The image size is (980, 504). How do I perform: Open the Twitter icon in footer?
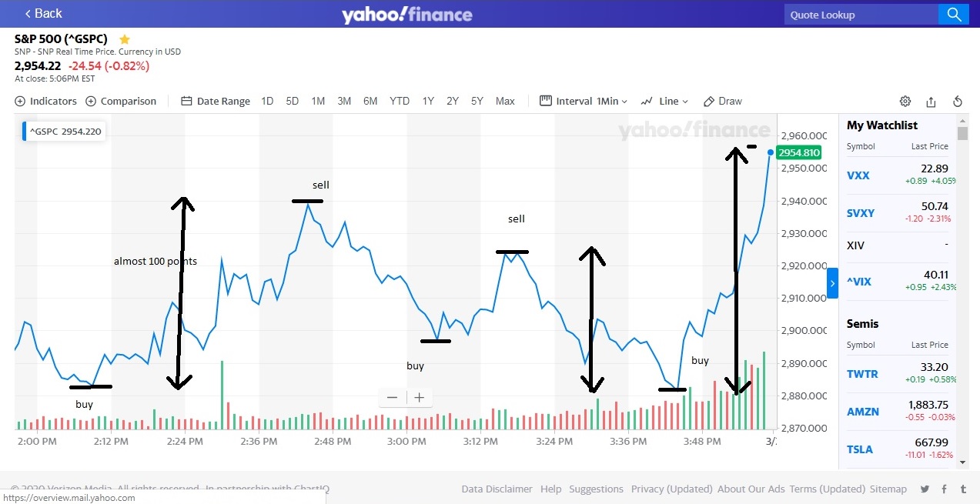tap(925, 489)
